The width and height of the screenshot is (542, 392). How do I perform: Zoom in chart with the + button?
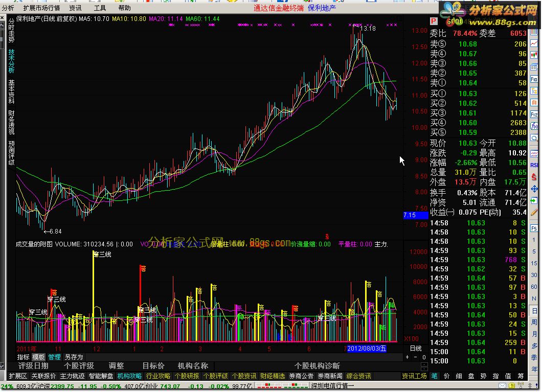pyautogui.click(x=407, y=357)
